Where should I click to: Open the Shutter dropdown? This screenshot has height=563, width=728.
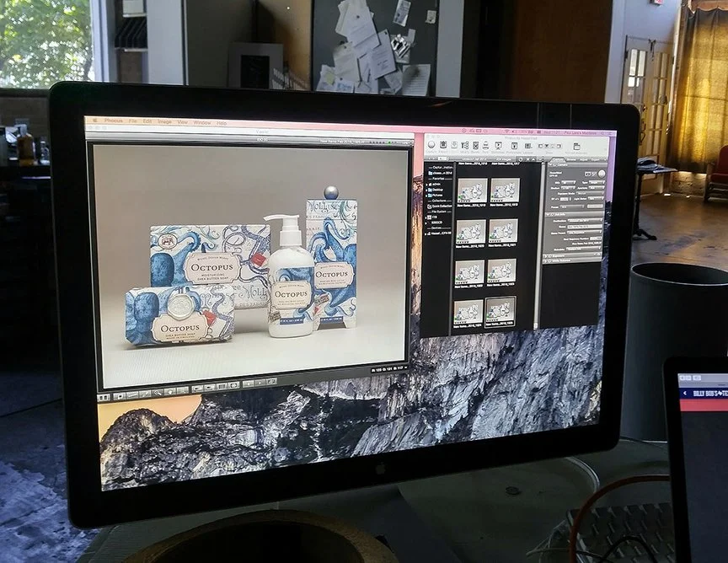[x=568, y=188]
